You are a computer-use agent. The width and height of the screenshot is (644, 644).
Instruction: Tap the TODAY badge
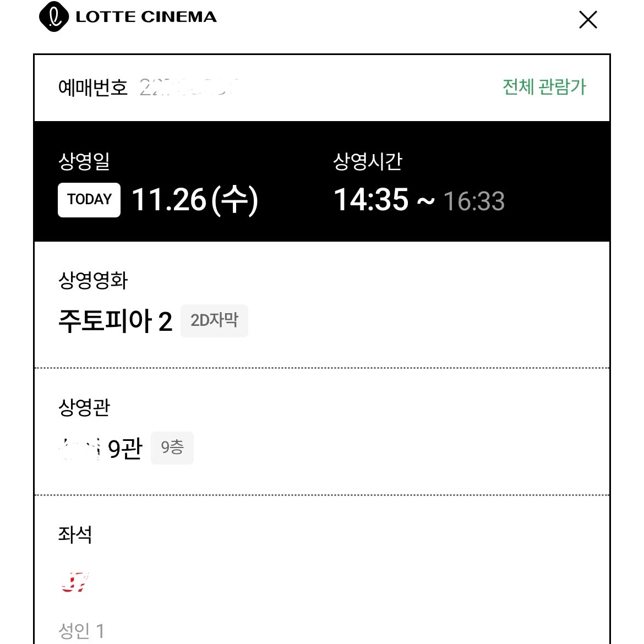89,200
